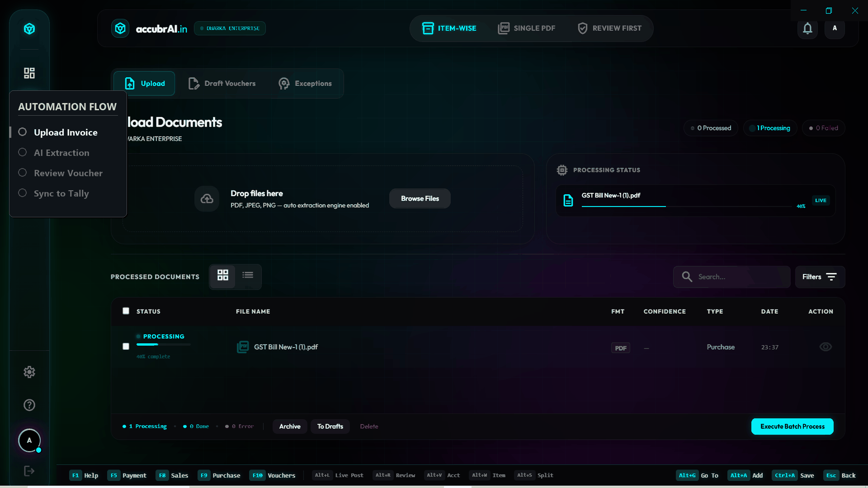Open the Filters dropdown
Image resolution: width=868 pixels, height=488 pixels.
pos(820,277)
